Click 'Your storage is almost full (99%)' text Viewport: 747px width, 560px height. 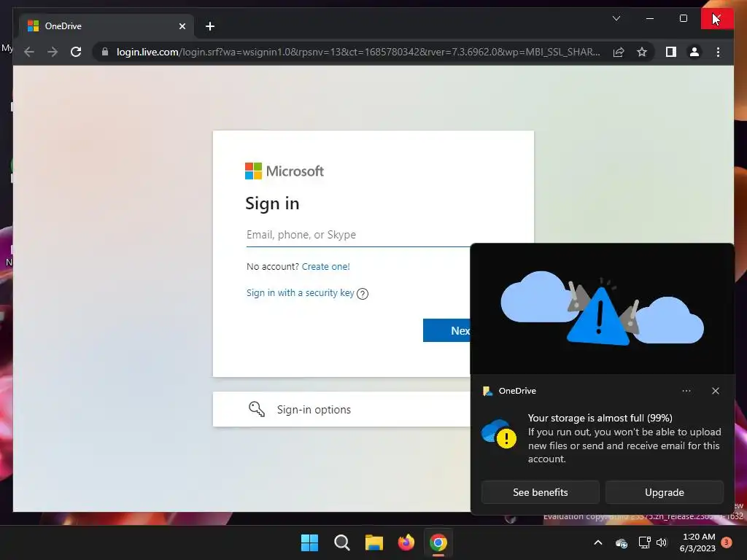pyautogui.click(x=600, y=418)
